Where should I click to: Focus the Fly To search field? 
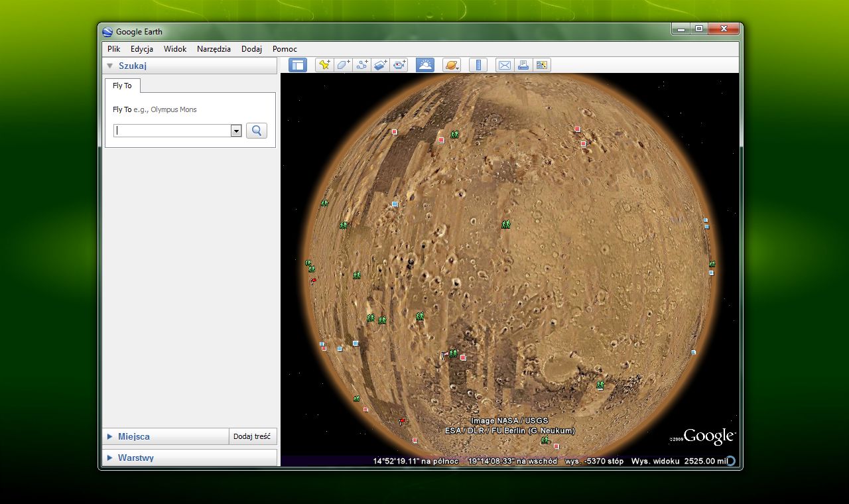(172, 131)
